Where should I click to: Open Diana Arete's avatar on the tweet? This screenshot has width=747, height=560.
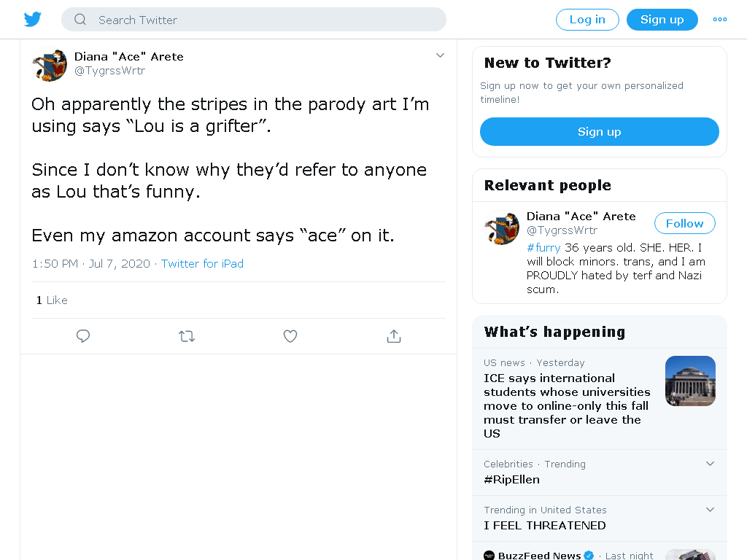(49, 64)
